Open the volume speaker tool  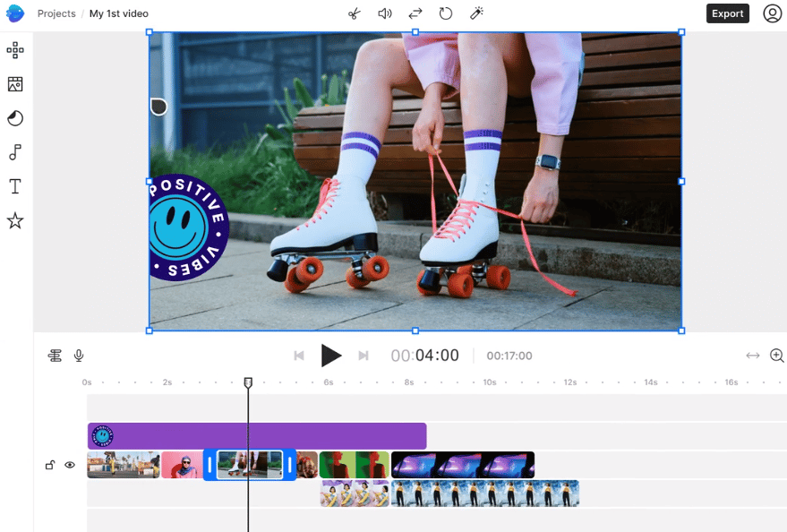tap(384, 13)
